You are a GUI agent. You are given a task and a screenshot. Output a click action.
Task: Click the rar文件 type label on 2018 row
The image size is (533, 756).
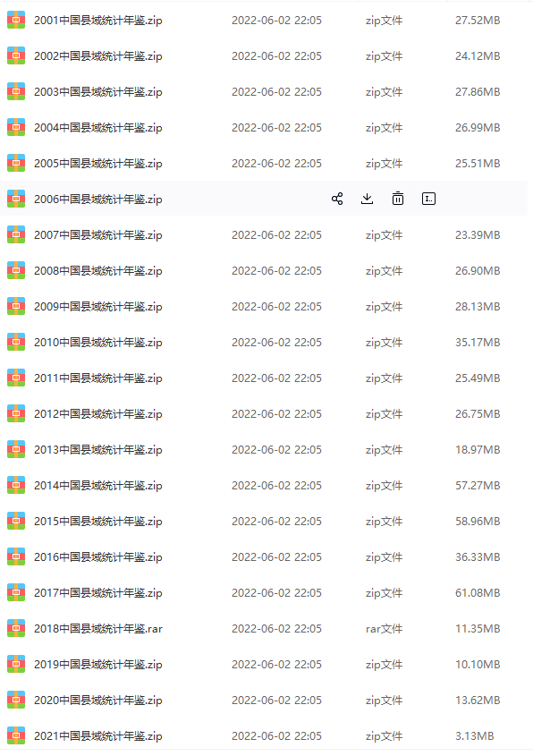pos(384,629)
